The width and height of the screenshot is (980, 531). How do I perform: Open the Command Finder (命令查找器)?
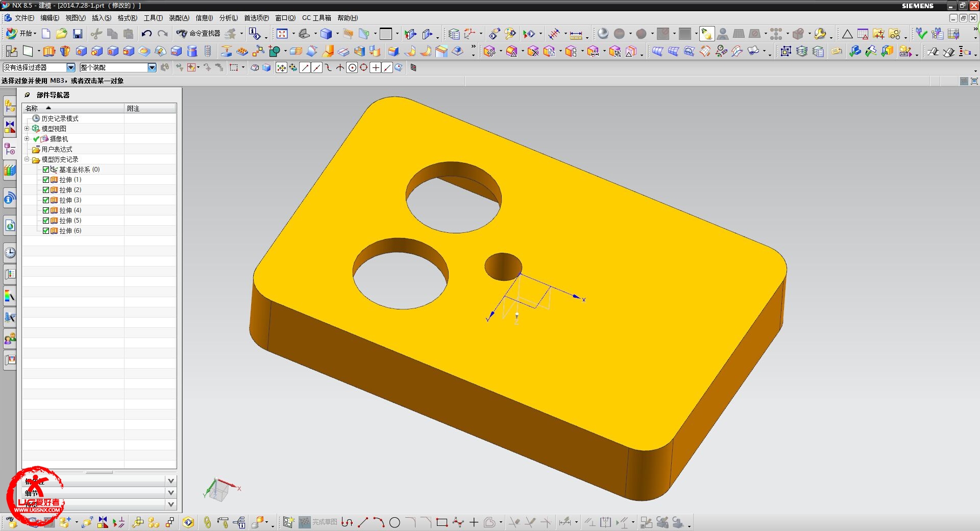(x=199, y=33)
